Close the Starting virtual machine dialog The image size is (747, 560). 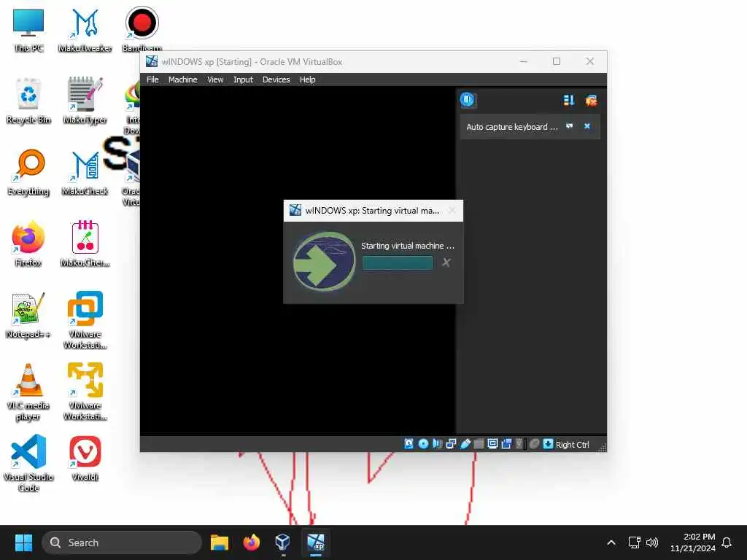pos(452,211)
